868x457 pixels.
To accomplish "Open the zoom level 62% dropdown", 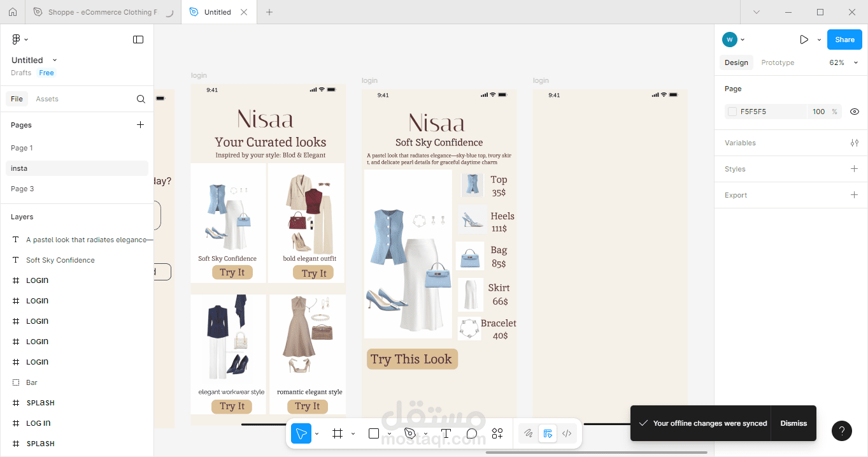I will [843, 62].
